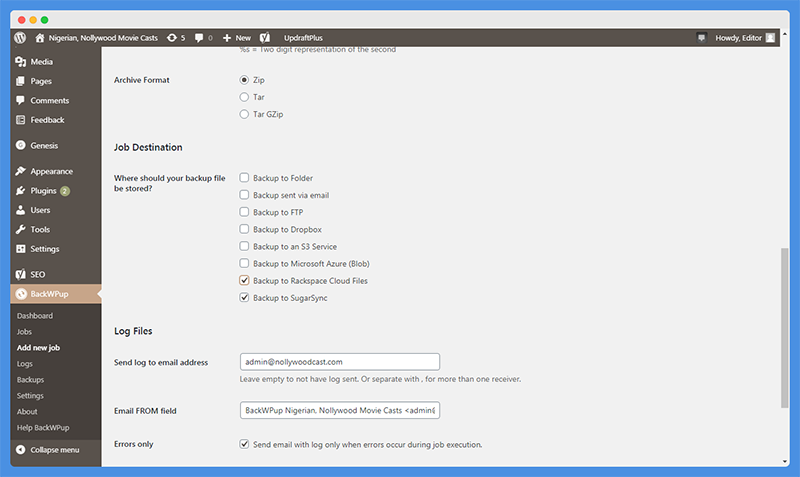Viewport: 800px width, 477px height.
Task: Click the Genesis sidebar icon
Action: click(20, 145)
